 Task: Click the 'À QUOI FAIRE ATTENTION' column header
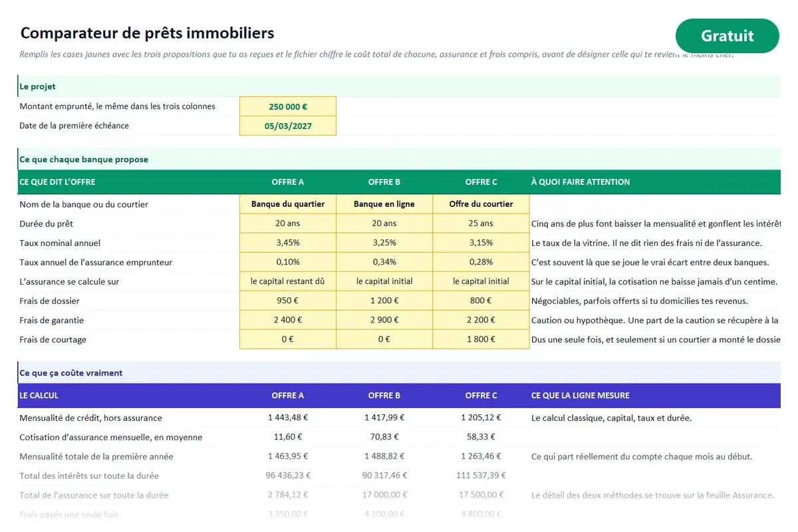point(581,182)
